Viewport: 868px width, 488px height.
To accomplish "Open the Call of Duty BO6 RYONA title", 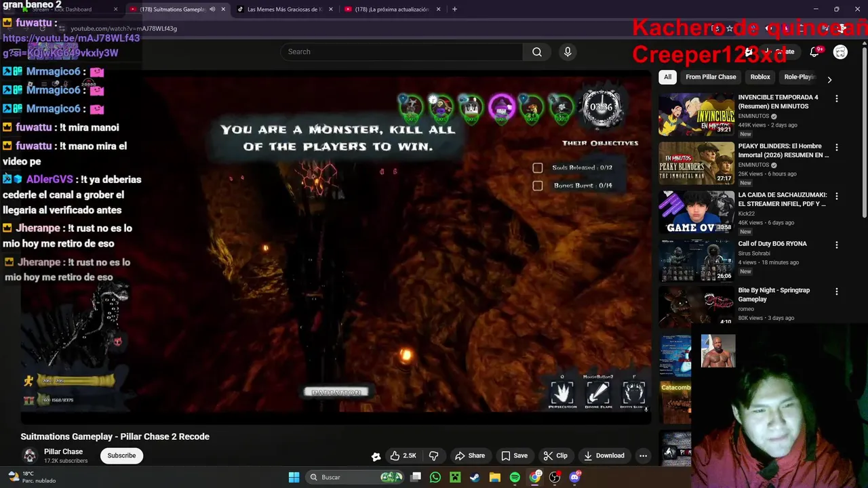I will click(772, 243).
